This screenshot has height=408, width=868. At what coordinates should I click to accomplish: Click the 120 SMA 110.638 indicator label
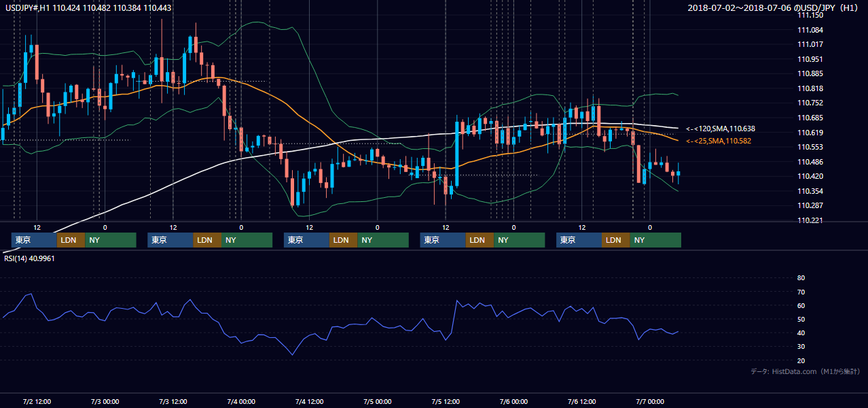pos(721,129)
